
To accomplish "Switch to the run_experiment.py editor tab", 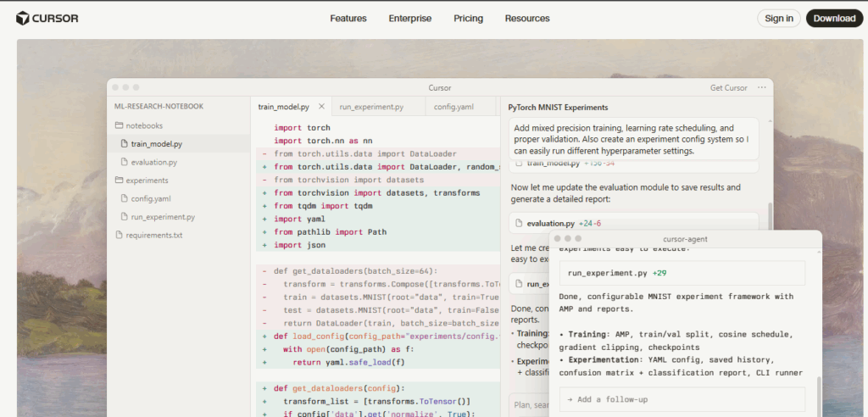I will click(x=371, y=107).
